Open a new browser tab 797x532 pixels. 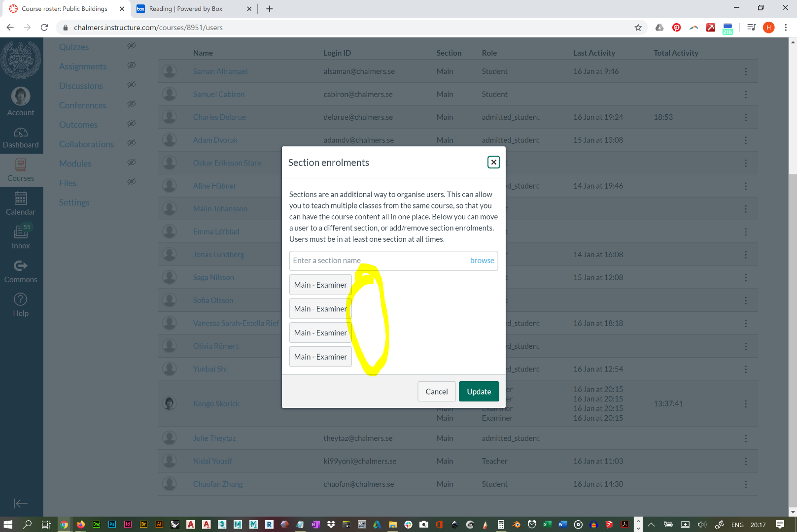pyautogui.click(x=270, y=8)
